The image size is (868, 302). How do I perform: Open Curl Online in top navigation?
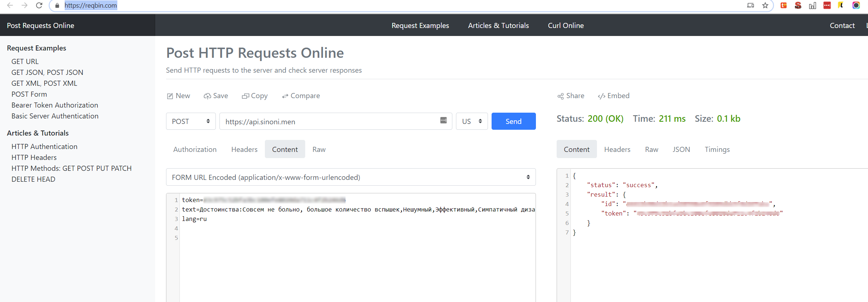pyautogui.click(x=565, y=25)
